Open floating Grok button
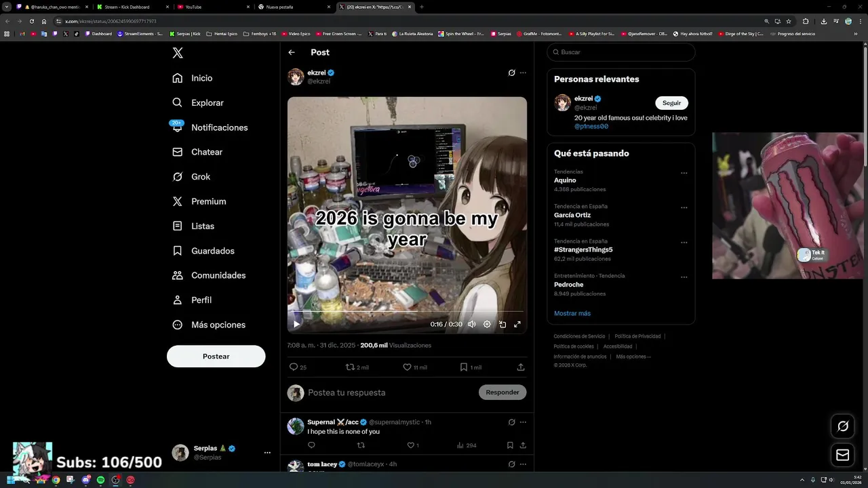This screenshot has height=488, width=868. pyautogui.click(x=843, y=426)
